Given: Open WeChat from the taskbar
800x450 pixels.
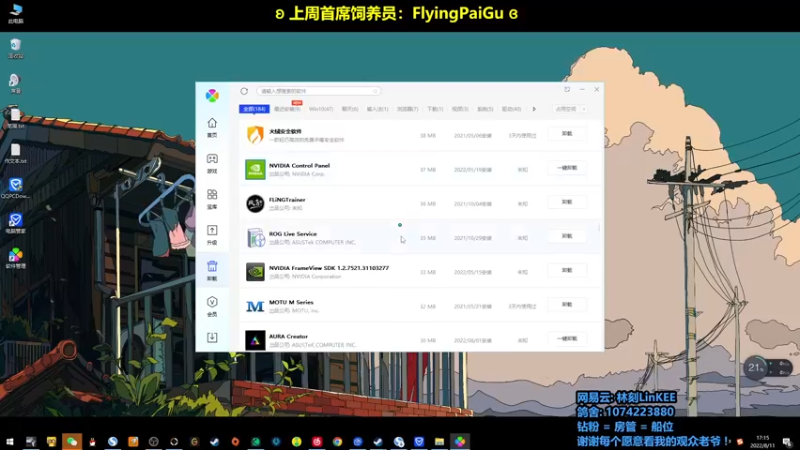Looking at the screenshot, I should pyautogui.click(x=72, y=442).
